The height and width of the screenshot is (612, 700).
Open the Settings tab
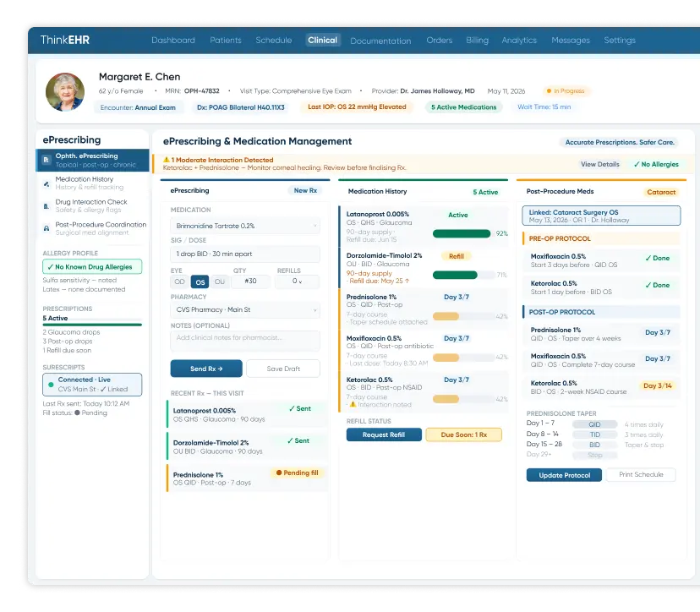click(620, 41)
